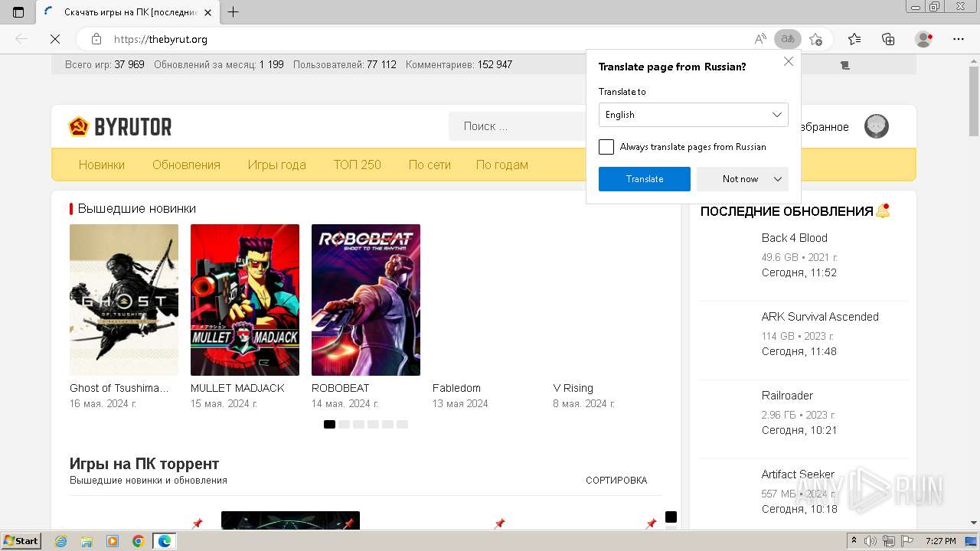Open ARK Survival Ascended update
This screenshot has height=551, width=980.
click(820, 317)
